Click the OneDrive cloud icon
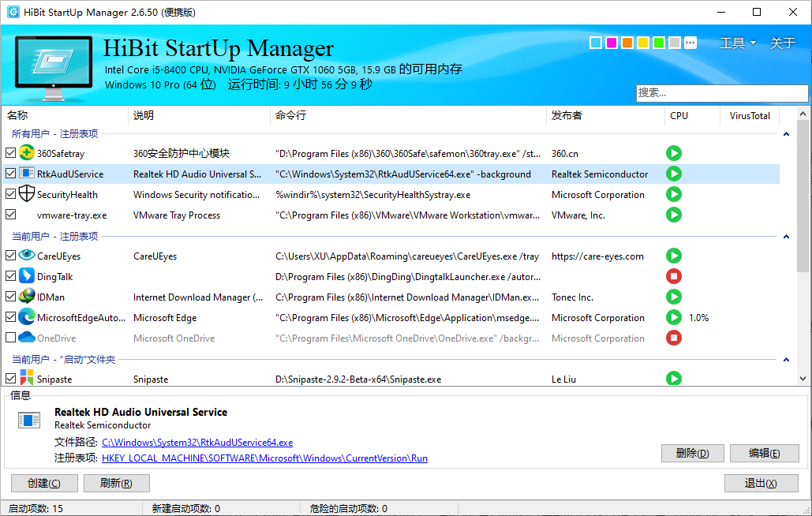 coord(28,338)
